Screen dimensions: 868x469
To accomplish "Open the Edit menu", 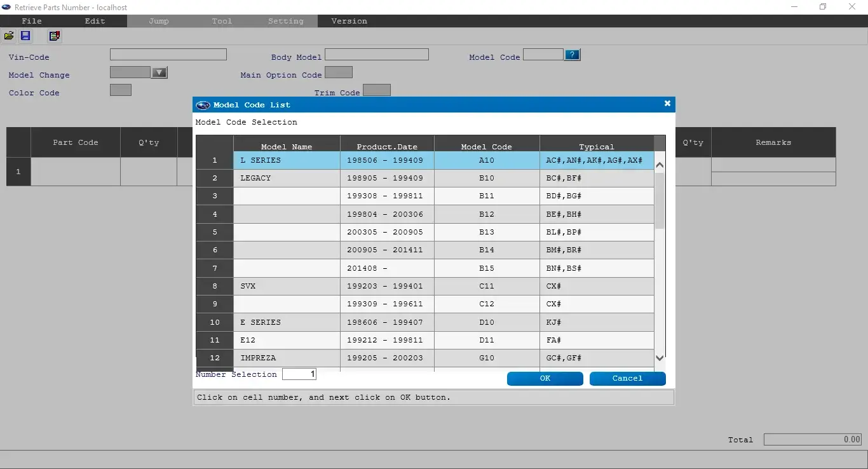I will click(95, 21).
